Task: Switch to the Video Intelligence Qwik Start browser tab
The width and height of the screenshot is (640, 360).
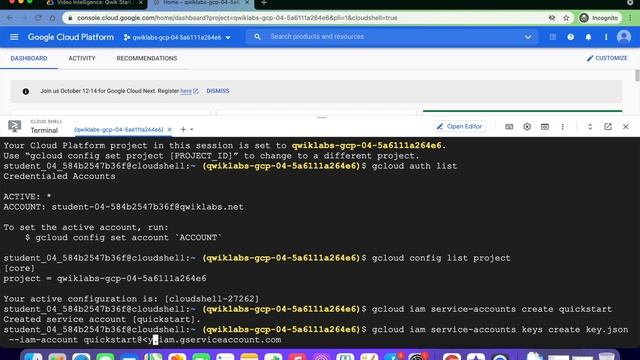Action: point(95,3)
